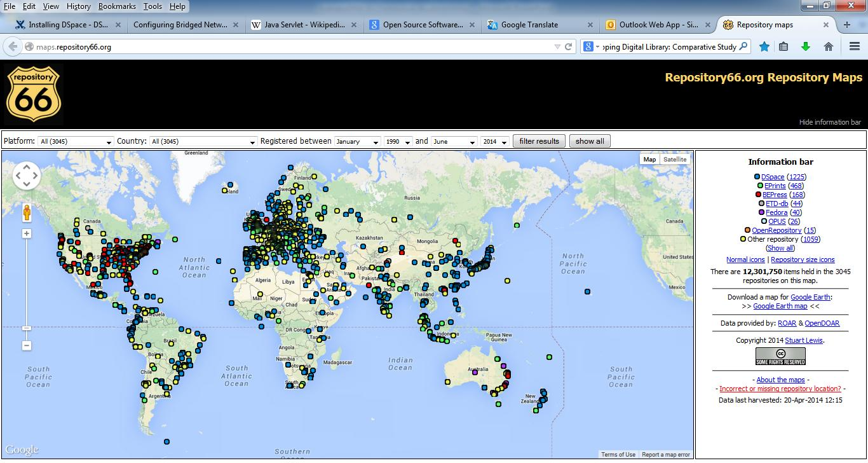
Task: Open Report a map error link
Action: [x=665, y=454]
